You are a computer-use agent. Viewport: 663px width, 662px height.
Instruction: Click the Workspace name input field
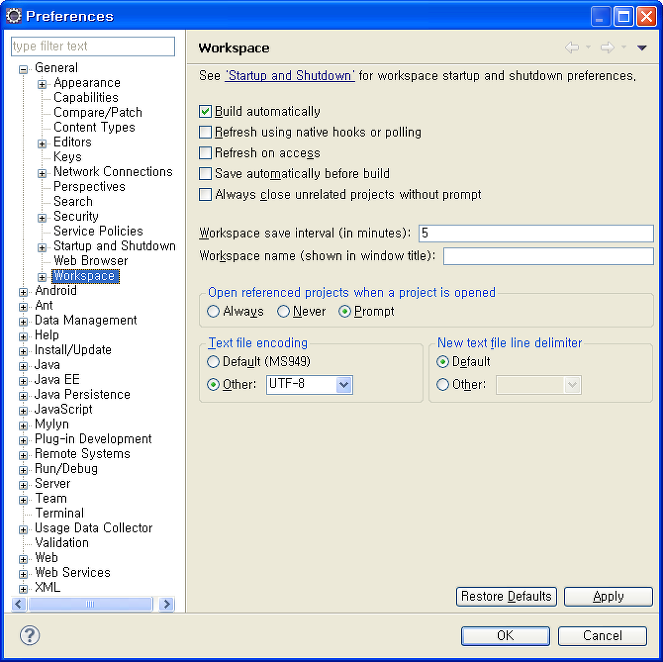click(x=548, y=256)
